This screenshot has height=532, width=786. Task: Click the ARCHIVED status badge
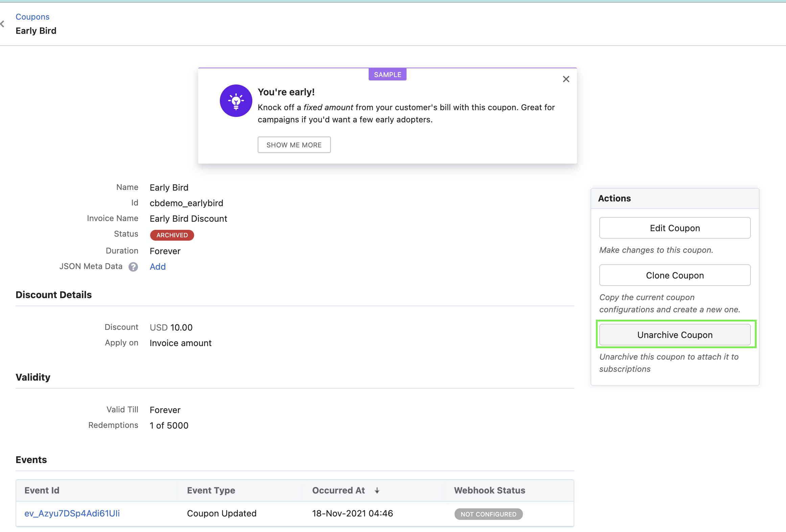click(x=172, y=235)
